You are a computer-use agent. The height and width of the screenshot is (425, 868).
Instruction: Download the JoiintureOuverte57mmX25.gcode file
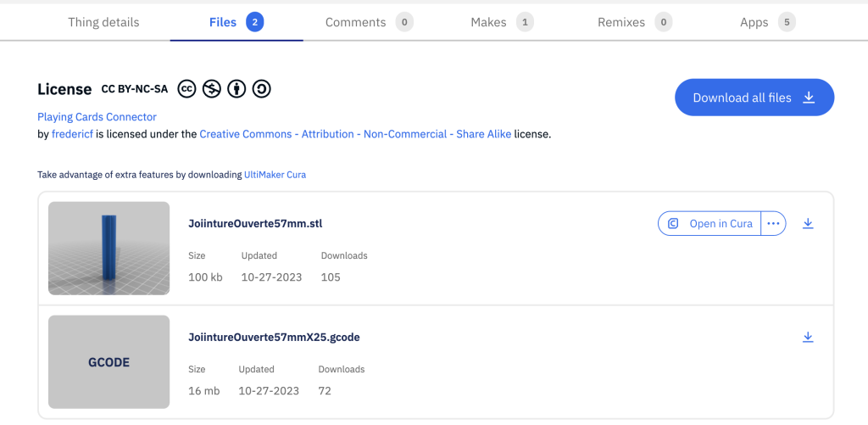coord(808,337)
